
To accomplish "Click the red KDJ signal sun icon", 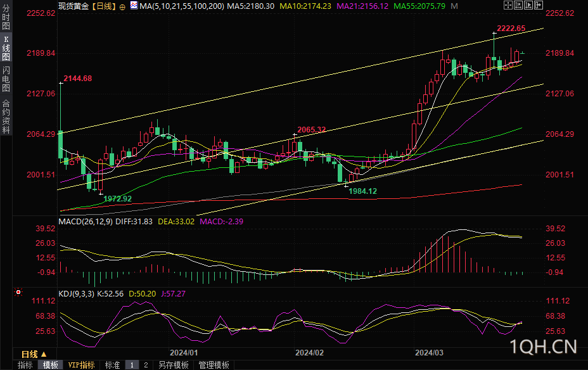I will tap(18, 292).
